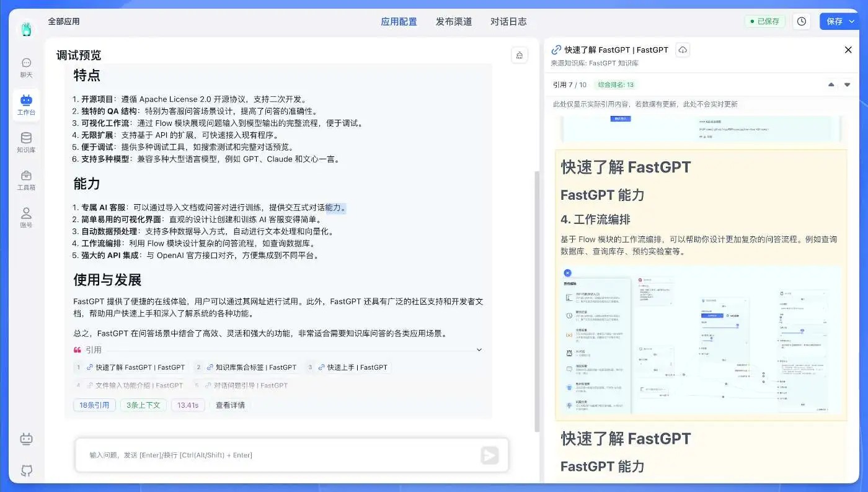The width and height of the screenshot is (868, 492).
Task: Click the GitHub icon in sidebar
Action: pos(26,470)
